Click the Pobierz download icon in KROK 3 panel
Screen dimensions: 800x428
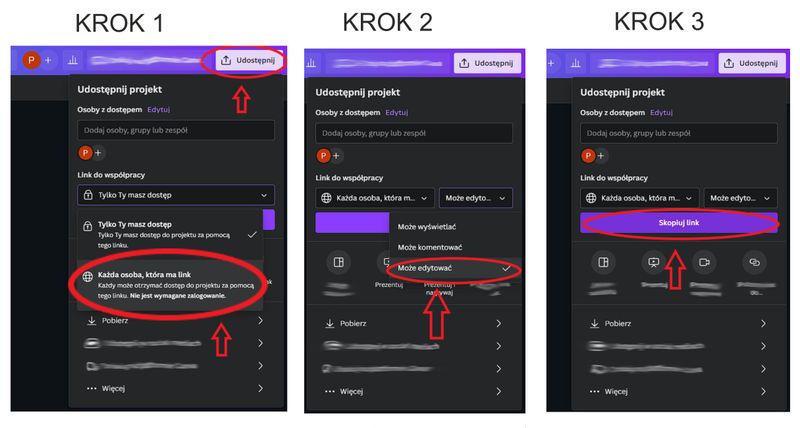point(594,323)
